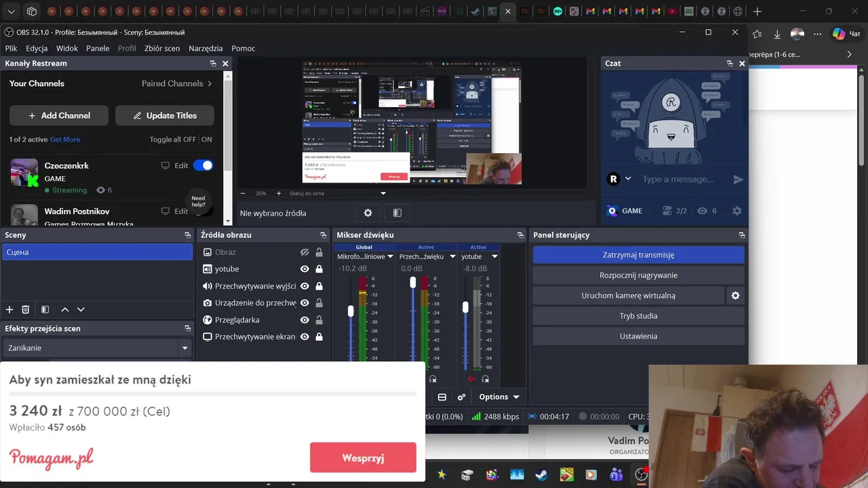Toggle Czeczenkrk channel switch off

pyautogui.click(x=203, y=165)
